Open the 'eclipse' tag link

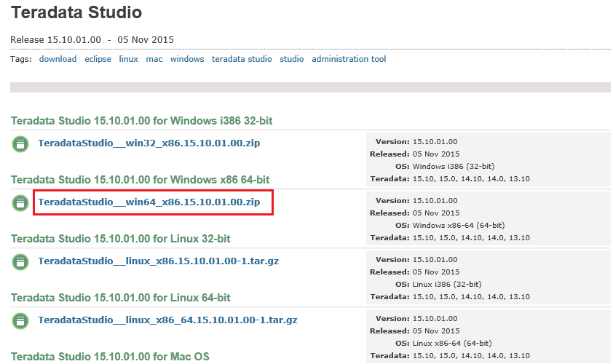(x=98, y=59)
